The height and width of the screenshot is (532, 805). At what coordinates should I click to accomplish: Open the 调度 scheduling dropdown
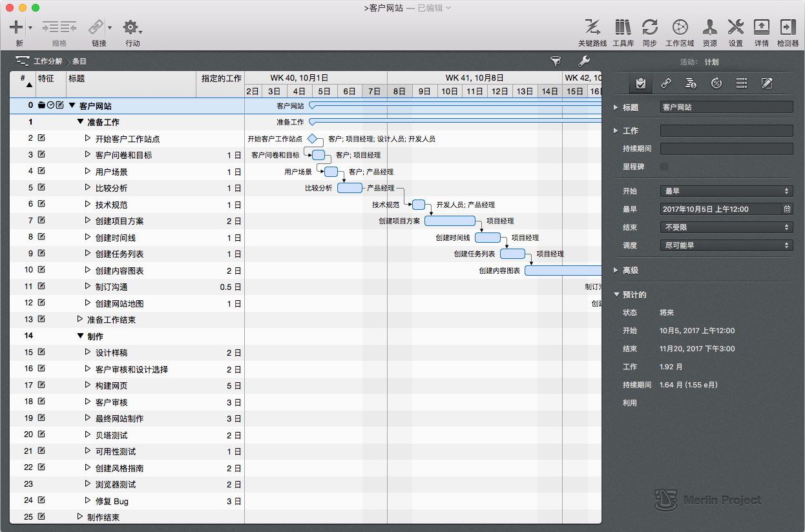pos(726,245)
